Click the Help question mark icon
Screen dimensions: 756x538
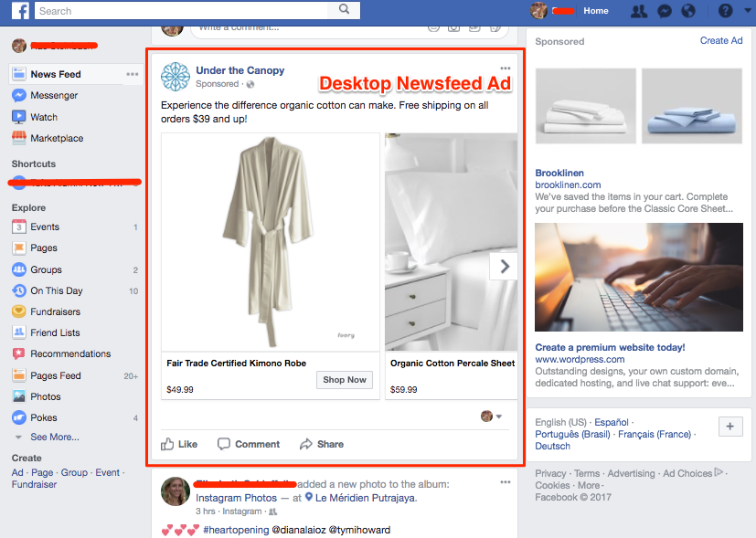(725, 11)
